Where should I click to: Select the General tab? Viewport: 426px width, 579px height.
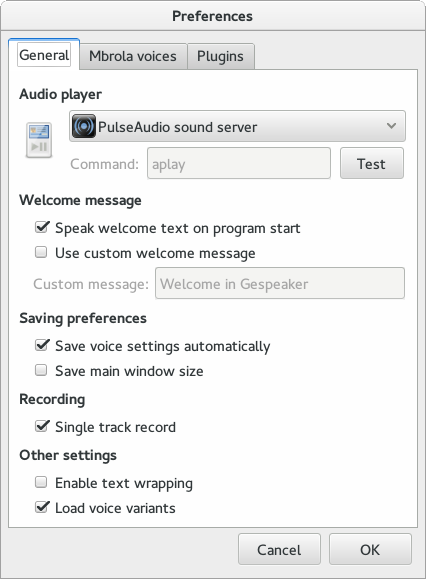tap(44, 55)
